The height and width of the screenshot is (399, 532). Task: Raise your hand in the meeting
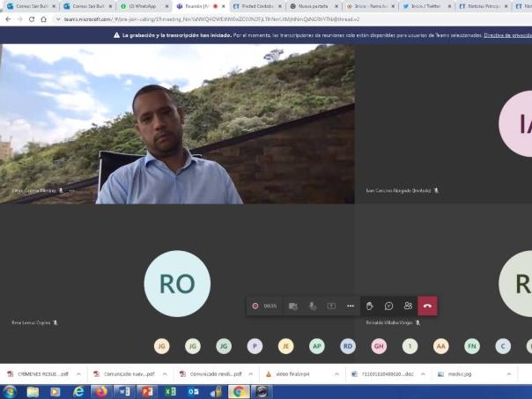click(370, 306)
